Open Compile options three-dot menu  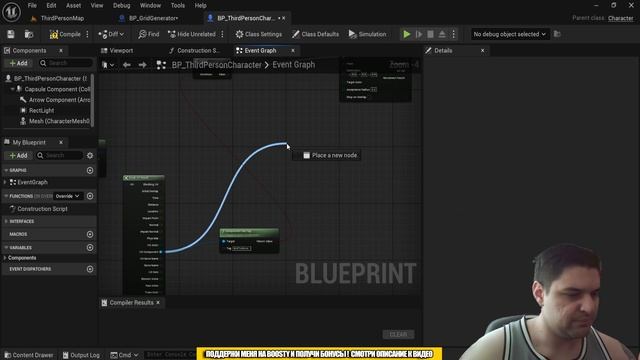tap(87, 34)
